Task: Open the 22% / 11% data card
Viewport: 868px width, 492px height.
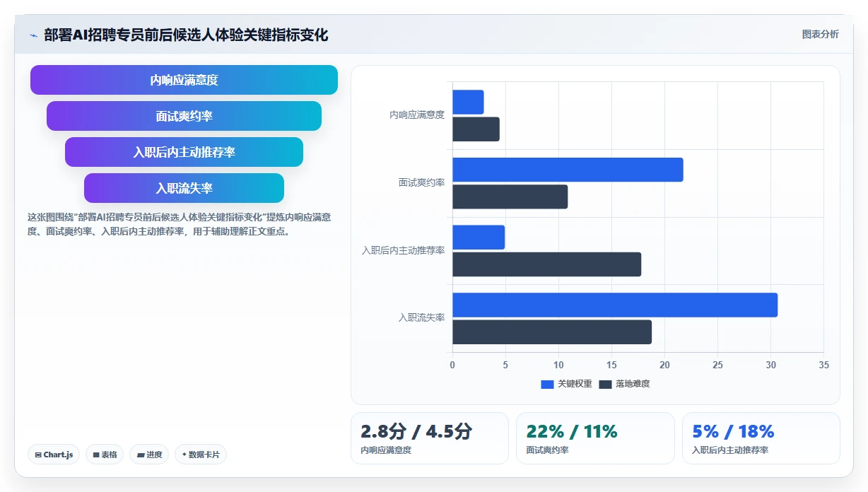Action: click(595, 438)
